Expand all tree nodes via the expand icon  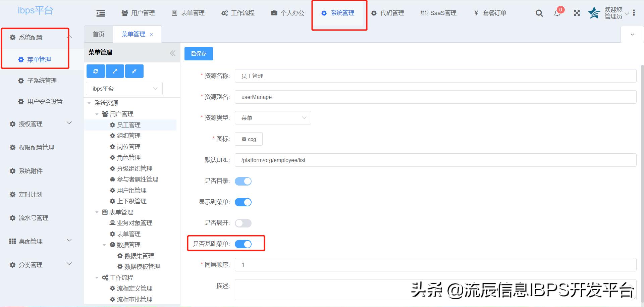115,71
